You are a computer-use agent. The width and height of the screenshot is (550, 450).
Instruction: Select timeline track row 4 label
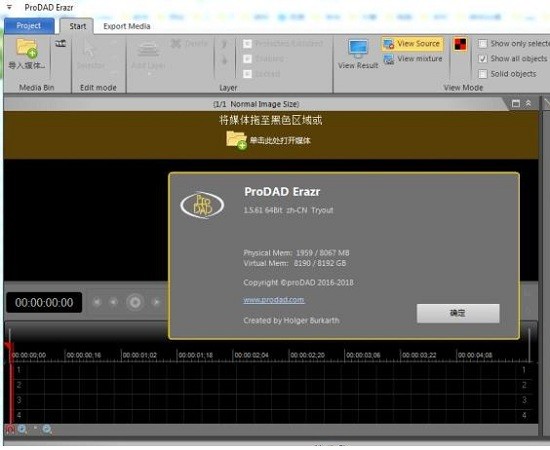[x=19, y=415]
